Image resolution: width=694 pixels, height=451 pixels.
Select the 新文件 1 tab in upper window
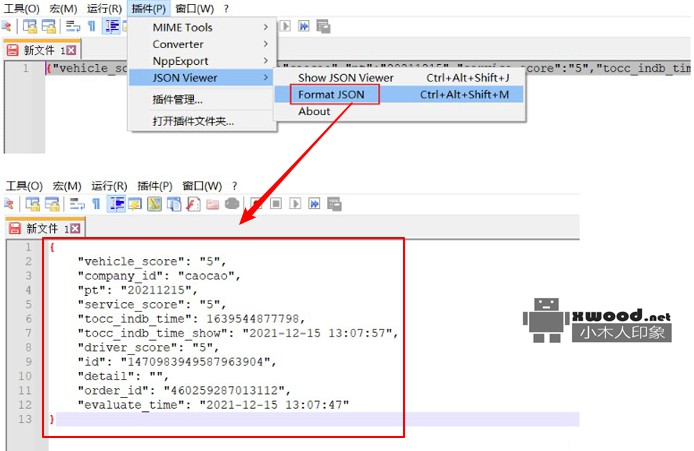(x=42, y=50)
